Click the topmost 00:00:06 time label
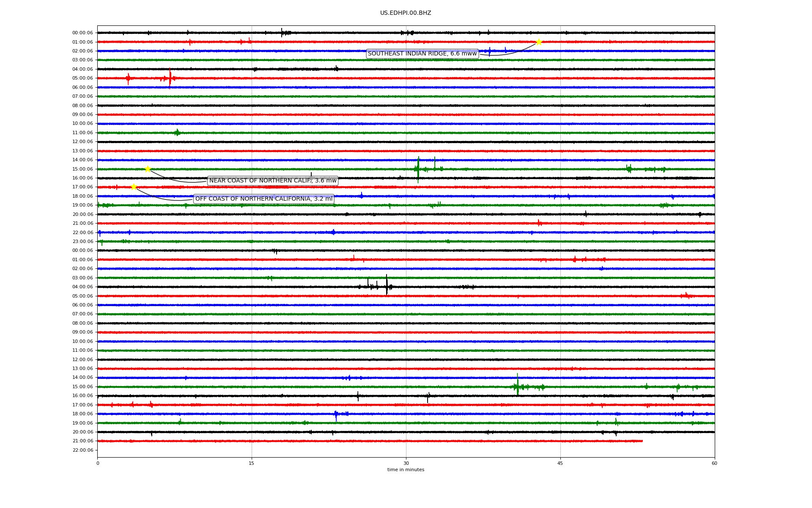This screenshot has width=812, height=508. click(82, 33)
